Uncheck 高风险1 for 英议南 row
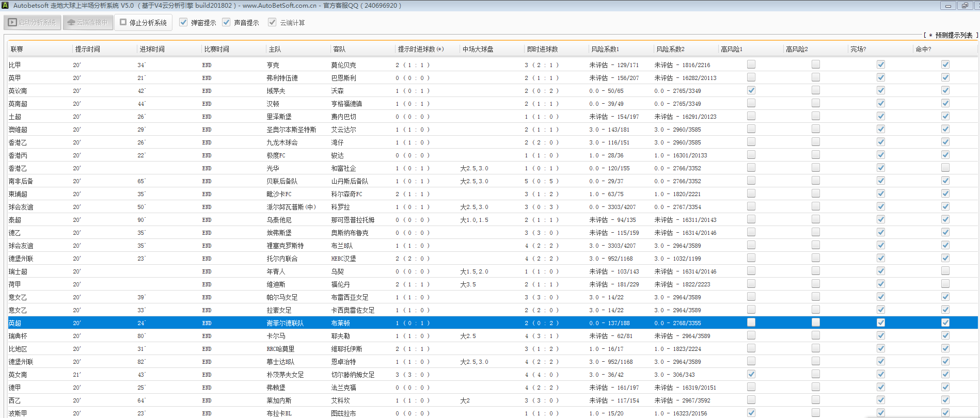 751,90
